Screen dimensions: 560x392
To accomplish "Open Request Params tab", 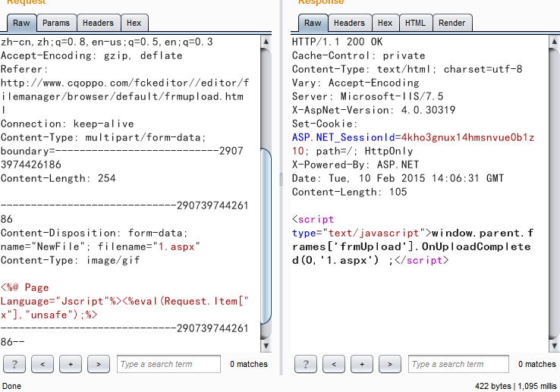I will pos(56,24).
